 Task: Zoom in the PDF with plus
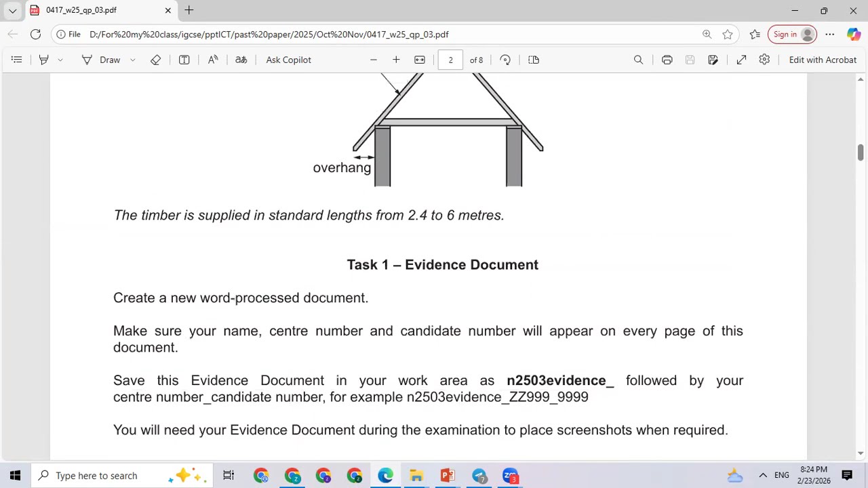pyautogui.click(x=396, y=60)
